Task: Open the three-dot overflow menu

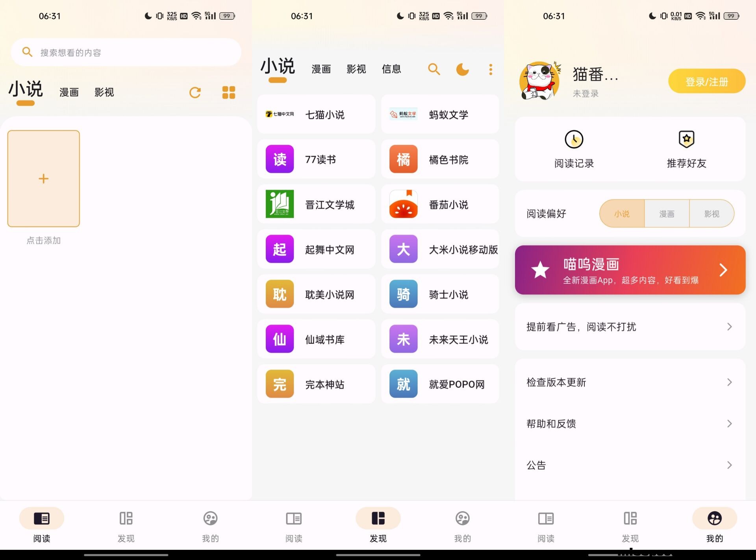Action: pyautogui.click(x=491, y=69)
